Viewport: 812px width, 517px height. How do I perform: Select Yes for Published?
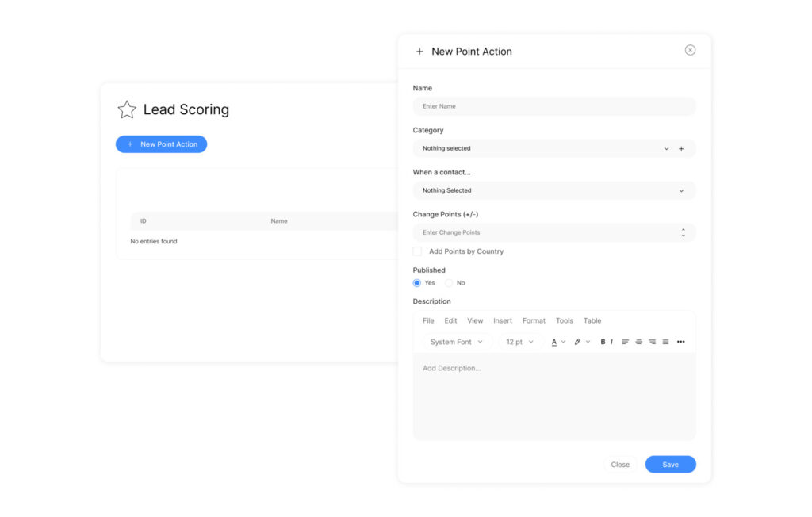point(417,283)
